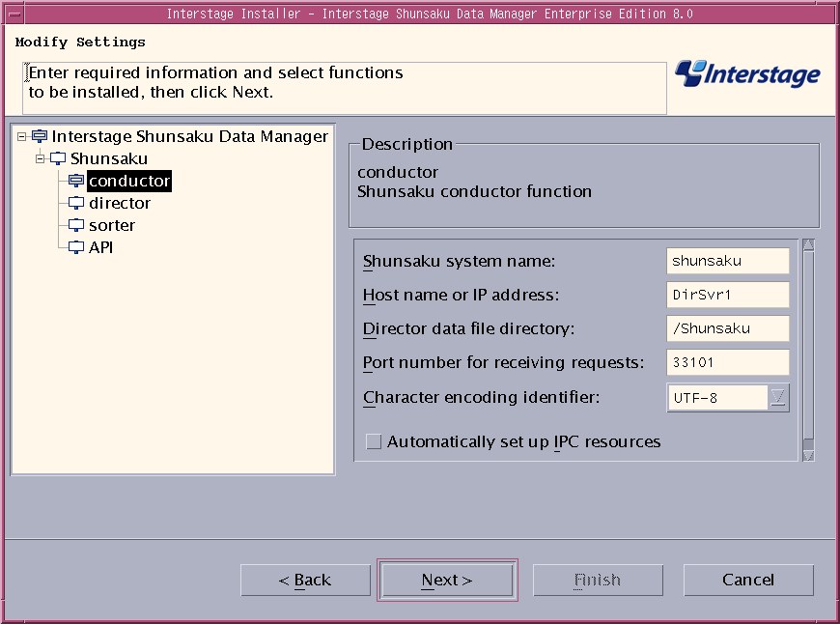The image size is (840, 624).
Task: Enable Automatically set up IPC resources
Action: click(x=374, y=441)
